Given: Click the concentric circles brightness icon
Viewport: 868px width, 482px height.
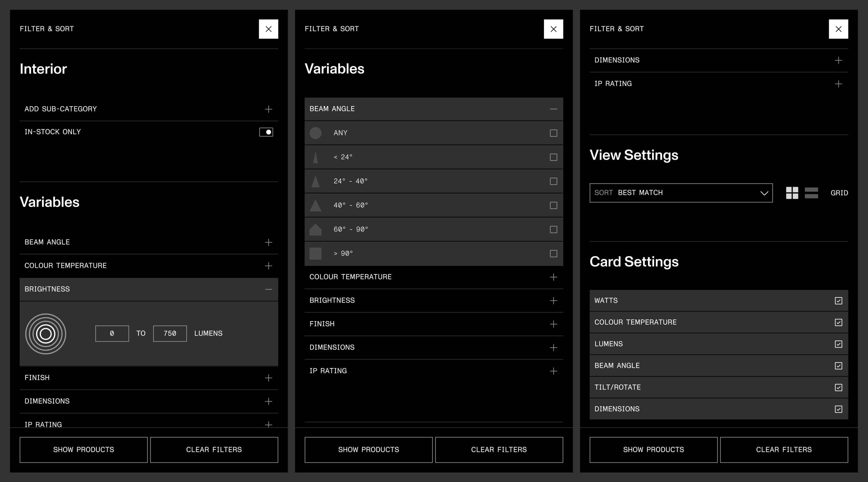Looking at the screenshot, I should (x=46, y=334).
